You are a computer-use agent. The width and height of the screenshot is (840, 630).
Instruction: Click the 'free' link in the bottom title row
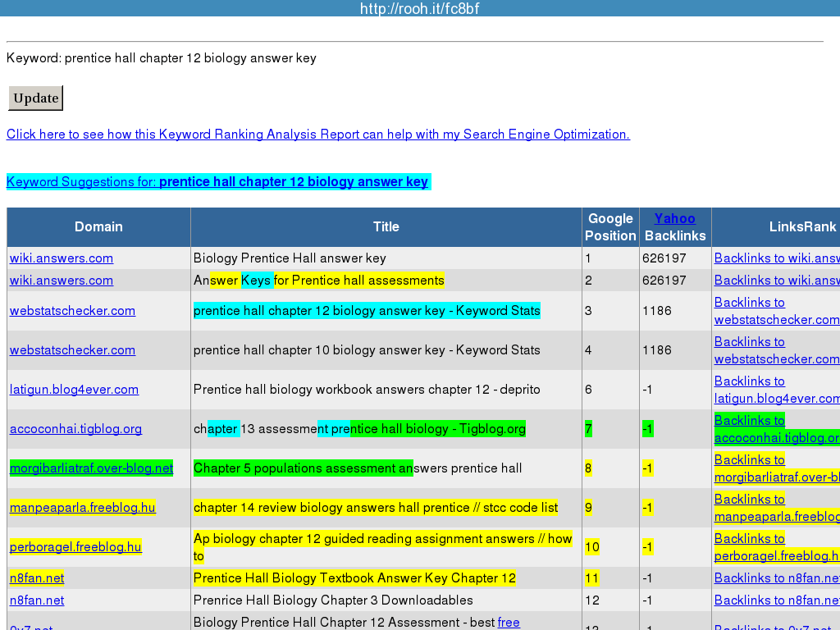[509, 623]
